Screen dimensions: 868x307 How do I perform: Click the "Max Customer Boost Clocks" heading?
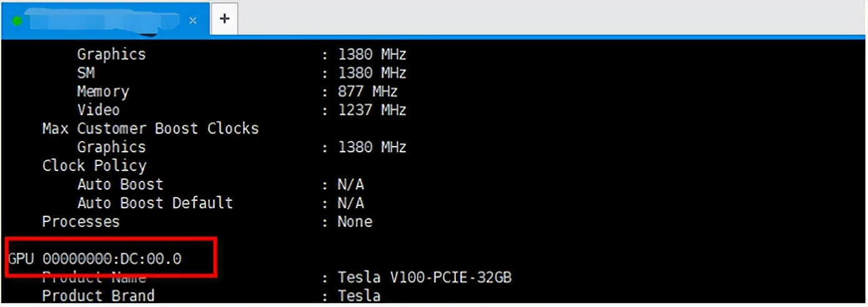click(150, 129)
